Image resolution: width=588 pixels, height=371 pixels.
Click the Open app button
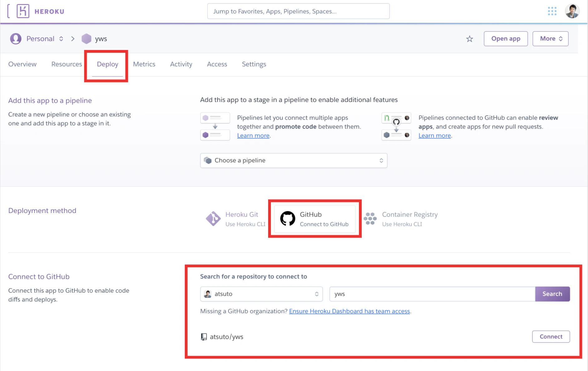pyautogui.click(x=506, y=39)
